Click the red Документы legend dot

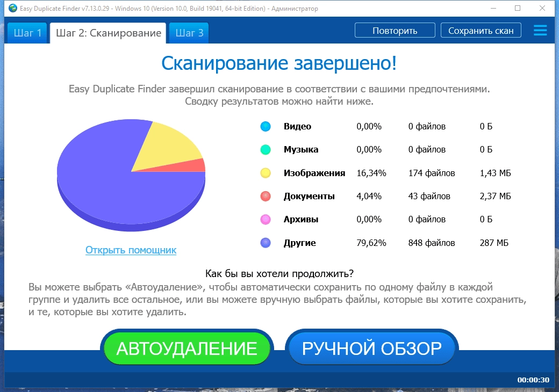click(266, 196)
